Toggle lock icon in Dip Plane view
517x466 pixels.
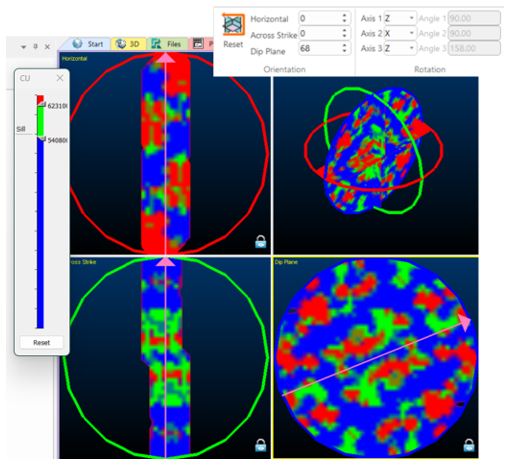pyautogui.click(x=469, y=445)
